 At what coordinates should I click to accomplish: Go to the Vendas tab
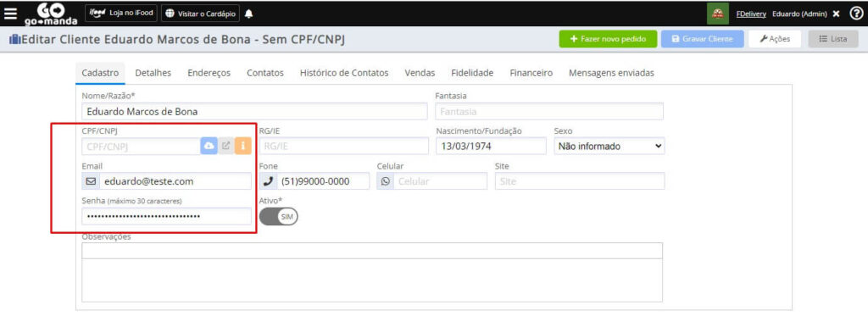point(420,73)
